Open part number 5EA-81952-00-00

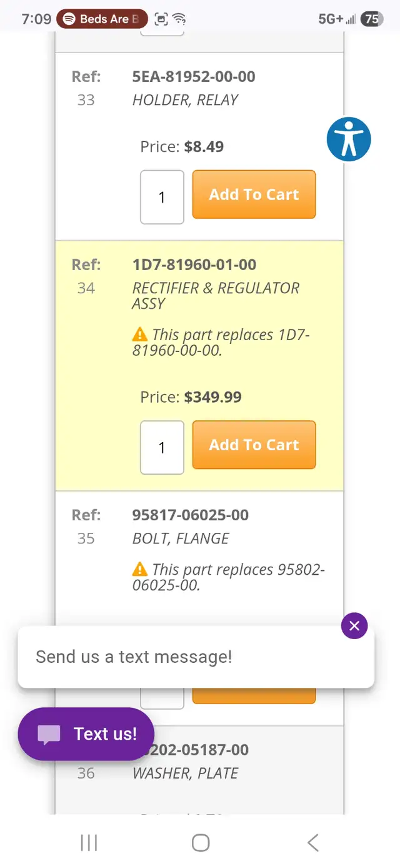pyautogui.click(x=194, y=77)
